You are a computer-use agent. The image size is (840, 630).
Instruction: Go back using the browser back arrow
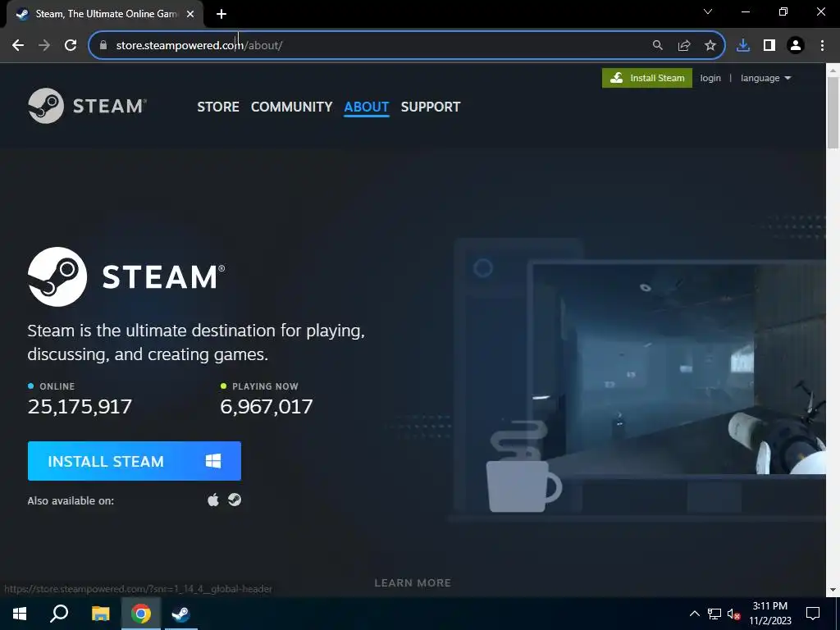[x=18, y=46]
